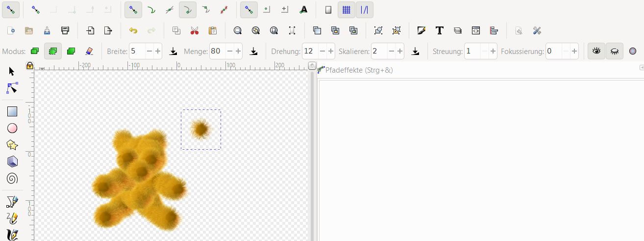Increase the Streuung value with plus
Image resolution: width=644 pixels, height=241 pixels.
tap(493, 51)
